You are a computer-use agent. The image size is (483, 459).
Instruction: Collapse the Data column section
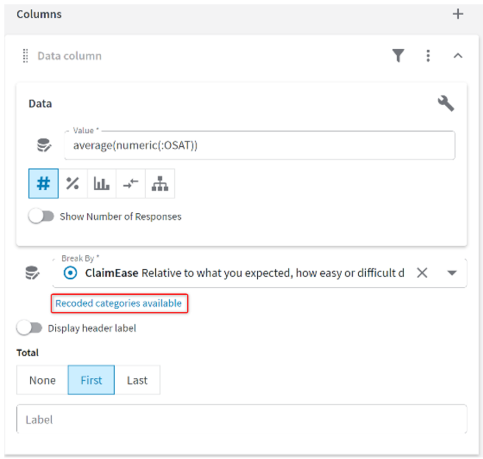[458, 56]
